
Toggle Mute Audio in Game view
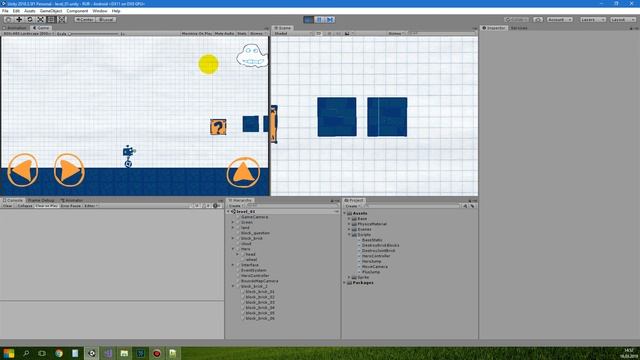point(224,33)
